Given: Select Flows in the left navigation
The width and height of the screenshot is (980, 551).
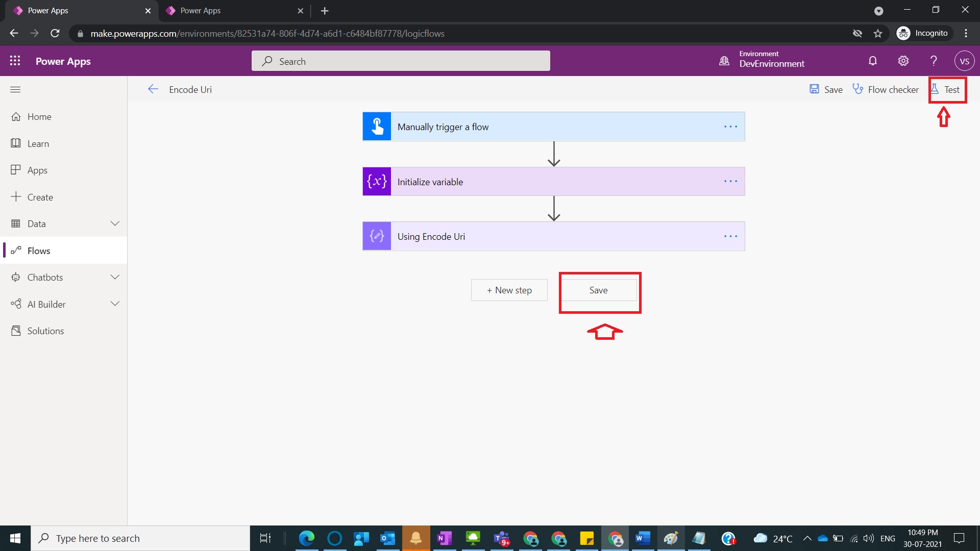Looking at the screenshot, I should 39,250.
